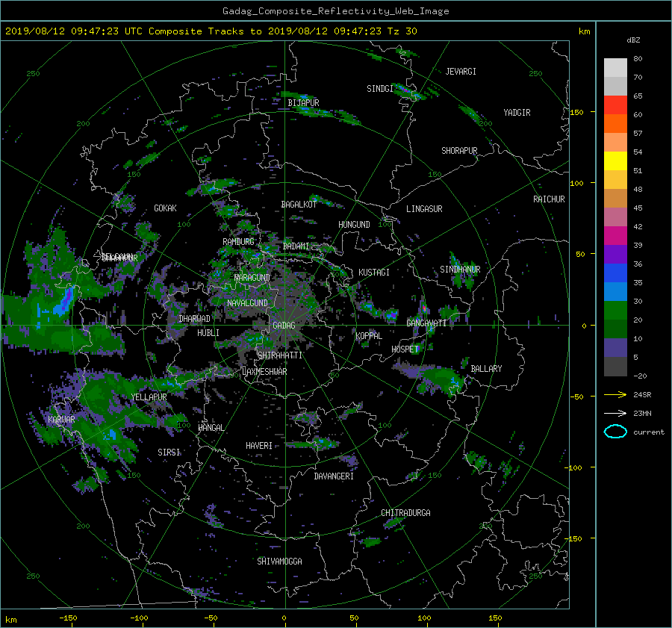Click the '24SR' legend text

[642, 395]
